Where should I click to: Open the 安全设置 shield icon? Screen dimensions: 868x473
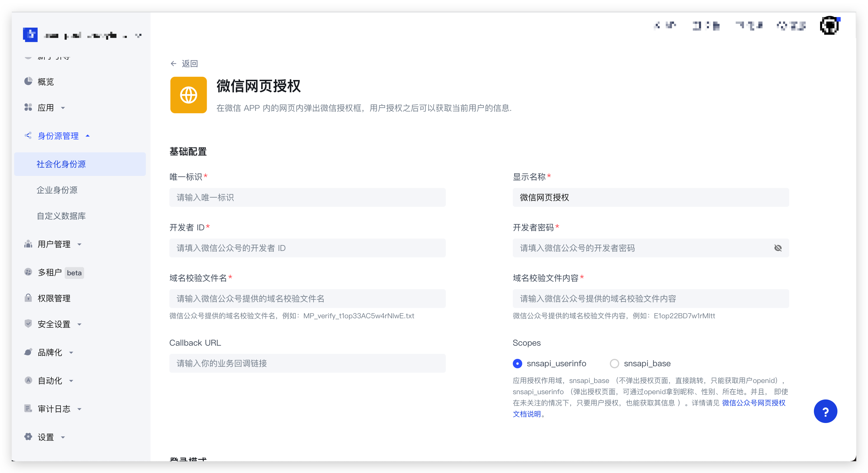coord(29,324)
